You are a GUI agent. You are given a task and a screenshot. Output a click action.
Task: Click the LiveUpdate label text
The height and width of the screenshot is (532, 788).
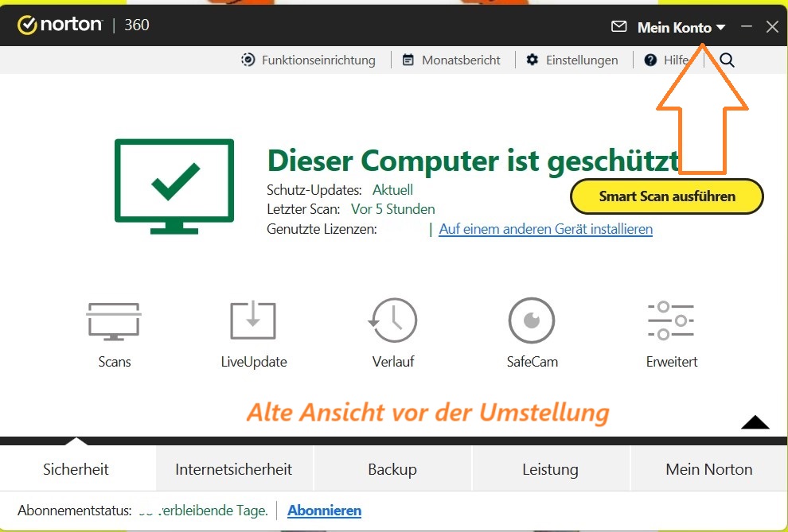254,361
